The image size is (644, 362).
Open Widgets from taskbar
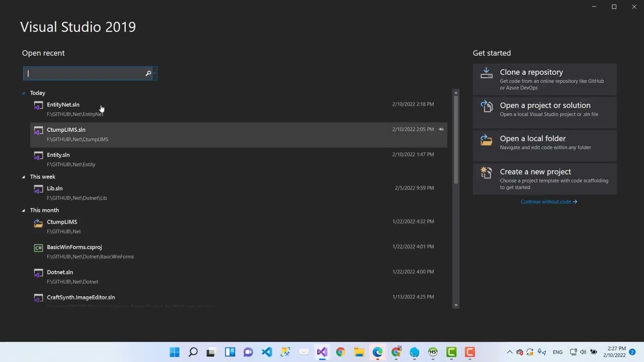(x=230, y=352)
